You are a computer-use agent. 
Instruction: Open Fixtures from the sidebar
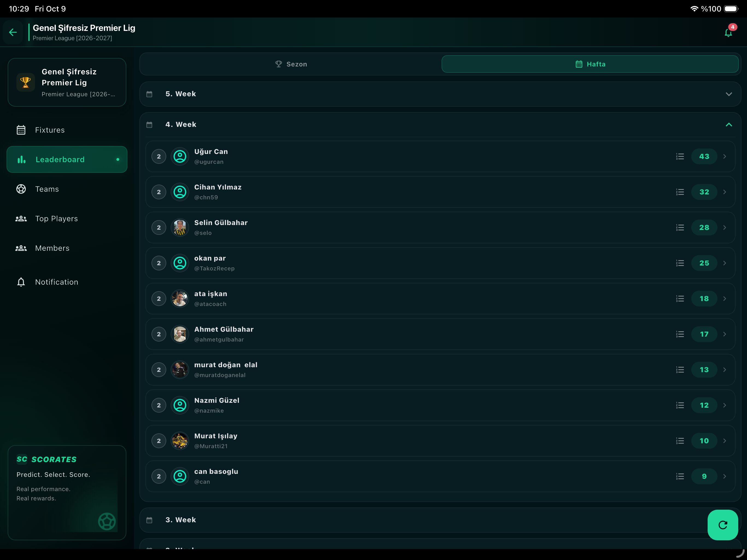point(67,130)
